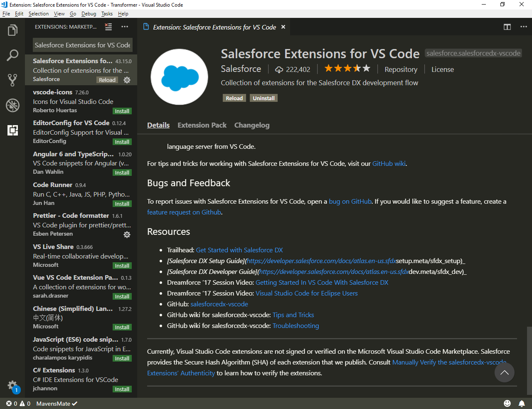The image size is (532, 409).
Task: Switch to the Details tab
Action: point(158,125)
